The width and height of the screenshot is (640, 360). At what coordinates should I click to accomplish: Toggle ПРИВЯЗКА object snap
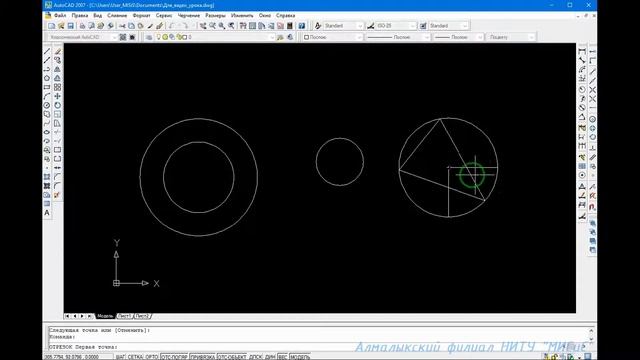[202, 357]
